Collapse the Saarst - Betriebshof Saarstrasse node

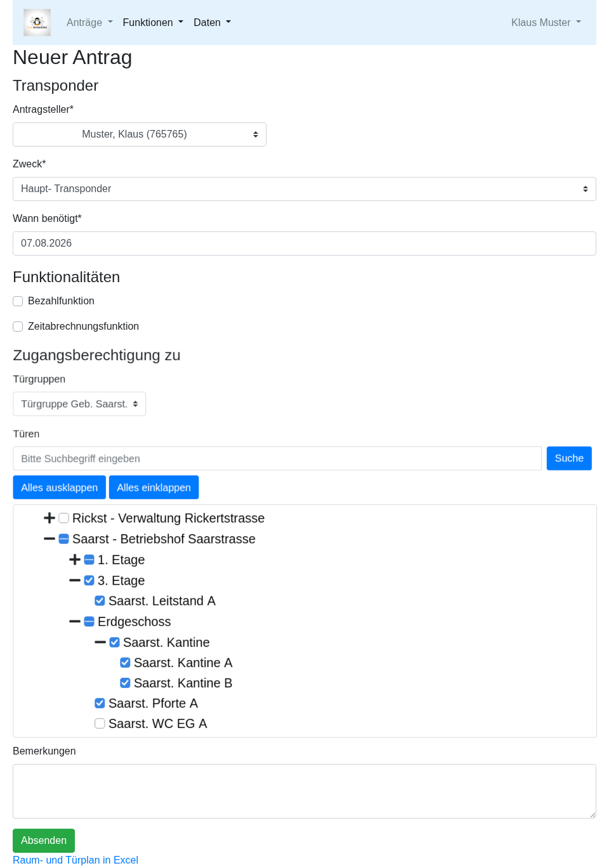pos(49,539)
